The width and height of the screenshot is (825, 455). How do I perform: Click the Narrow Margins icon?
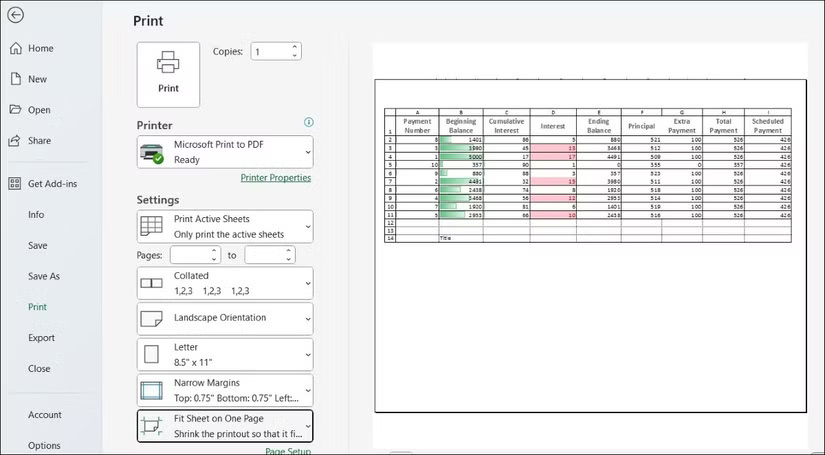click(152, 390)
